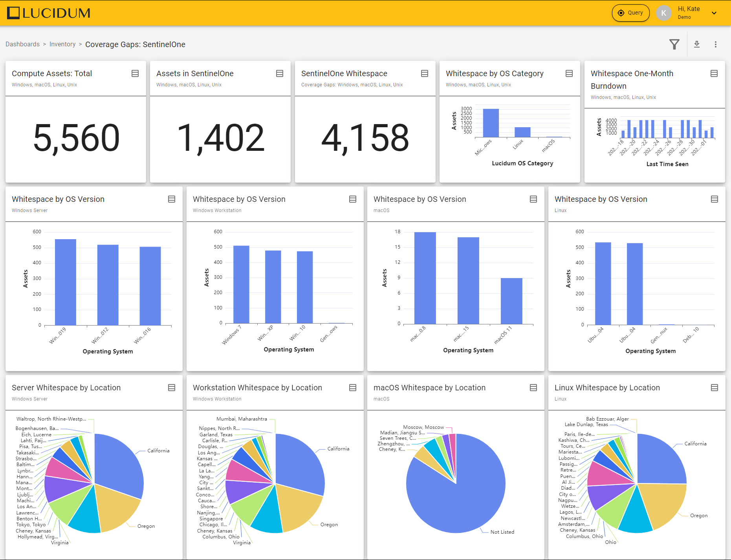Viewport: 731px width, 560px height.
Task: Click 'Ohio' label in Linux Whitespace pie
Action: pyautogui.click(x=610, y=542)
